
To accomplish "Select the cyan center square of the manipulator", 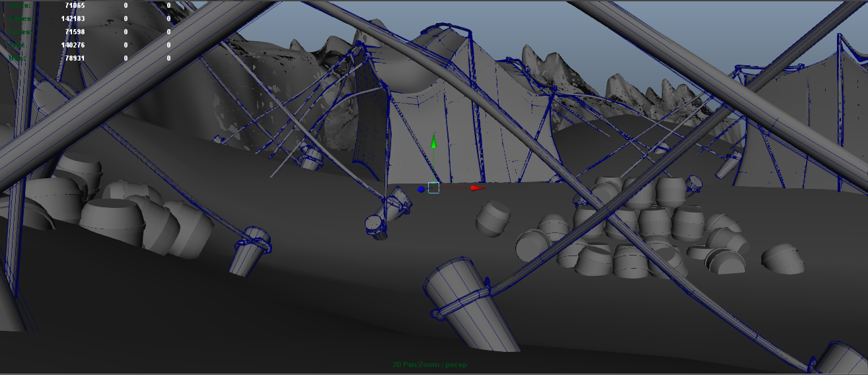I will 433,188.
